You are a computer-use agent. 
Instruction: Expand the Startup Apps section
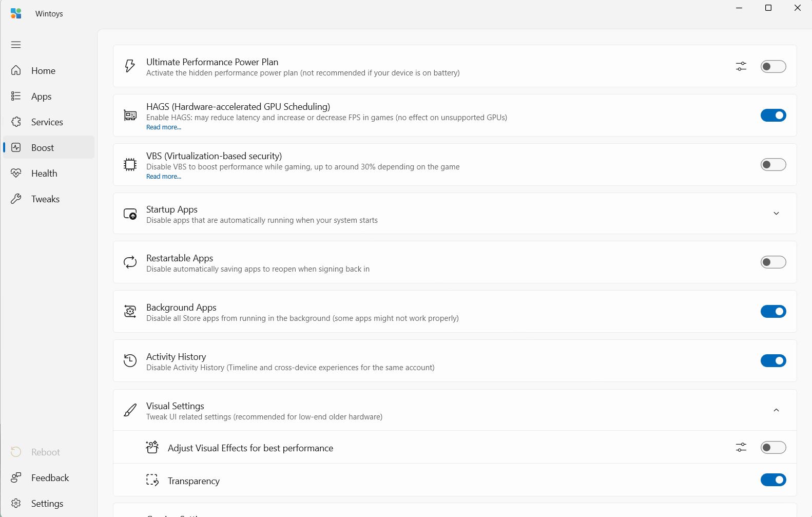[776, 214]
